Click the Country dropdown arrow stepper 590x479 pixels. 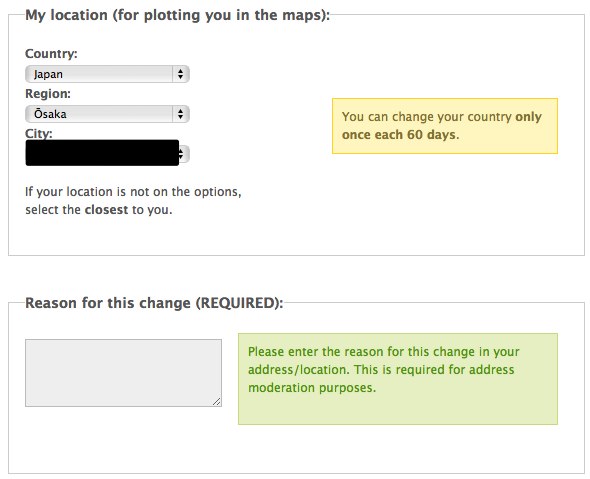point(181,74)
